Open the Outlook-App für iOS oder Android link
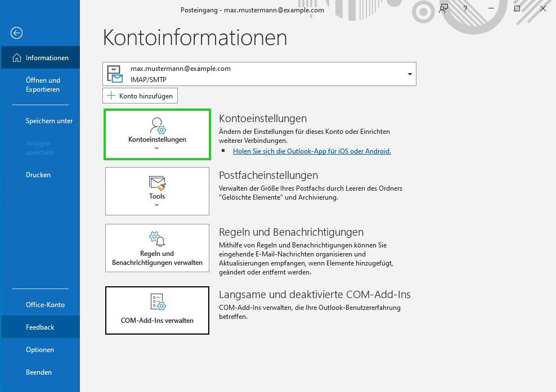Image resolution: width=556 pixels, height=392 pixels. [x=312, y=151]
